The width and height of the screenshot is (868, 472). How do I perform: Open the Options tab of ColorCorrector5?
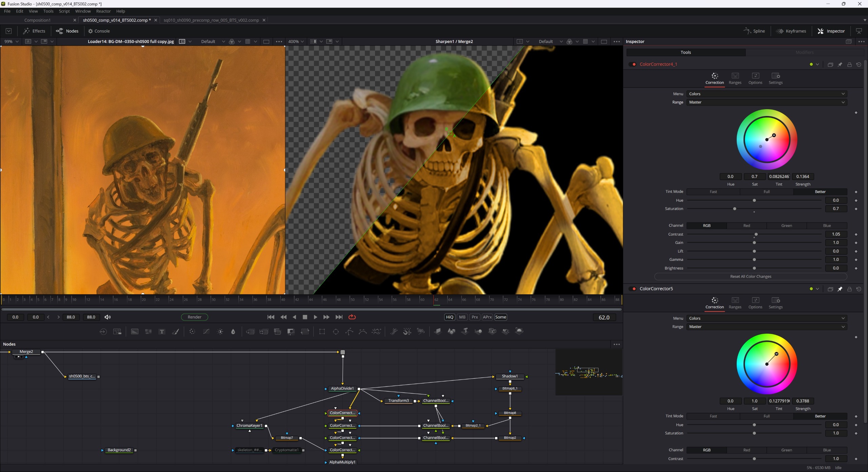point(755,303)
